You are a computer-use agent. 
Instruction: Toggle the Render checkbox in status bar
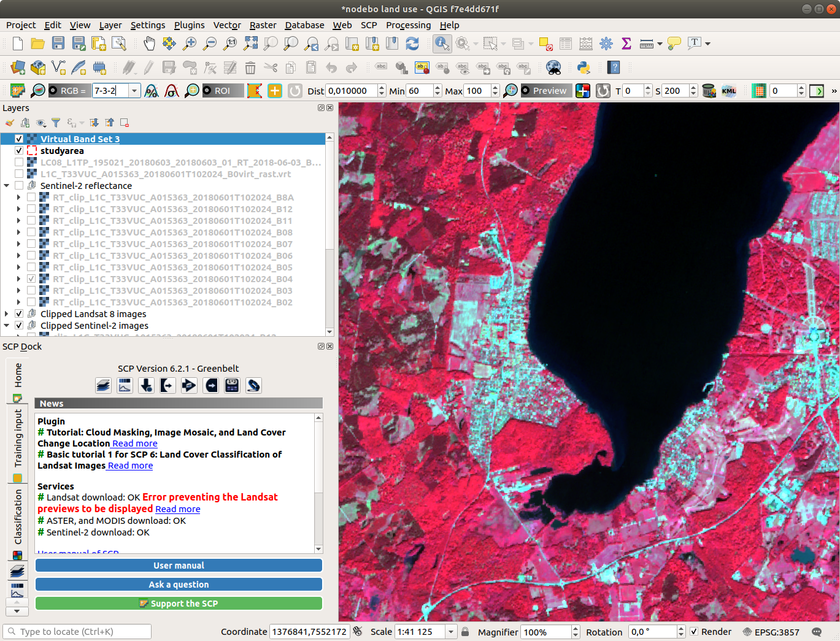[694, 632]
